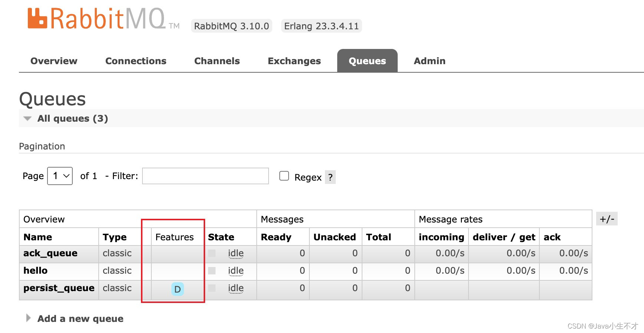Click the 0.00/s ack rate for hello
The width and height of the screenshot is (644, 333).
click(574, 271)
